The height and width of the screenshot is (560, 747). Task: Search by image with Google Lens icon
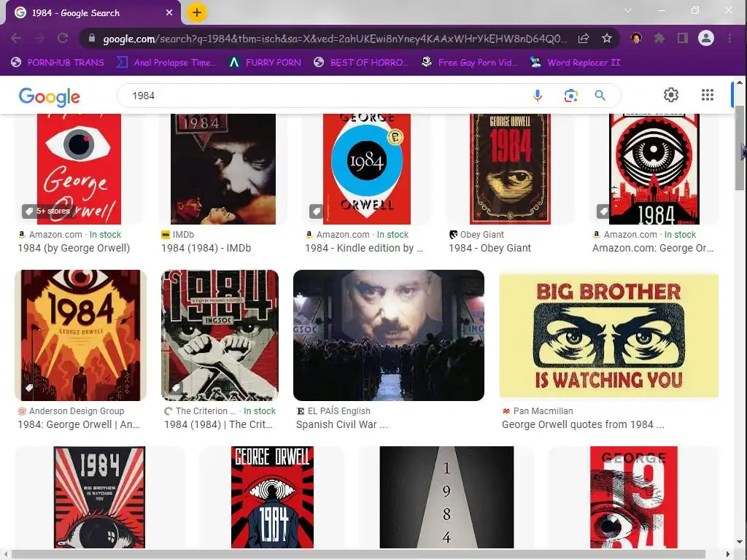570,96
